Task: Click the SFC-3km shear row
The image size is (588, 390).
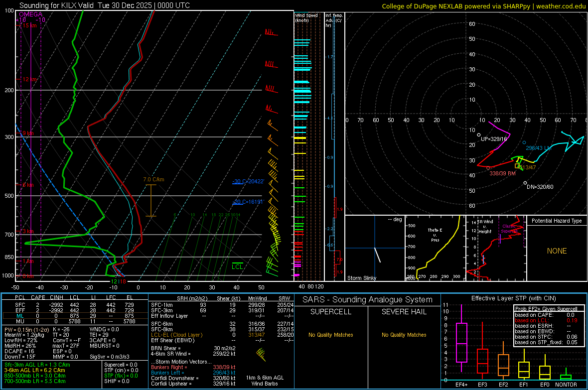Action: 222,310
